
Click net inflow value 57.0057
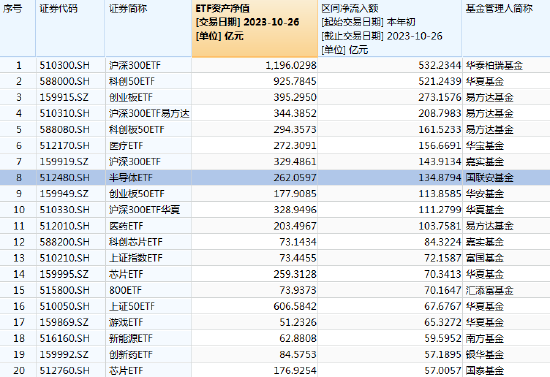[x=443, y=371]
